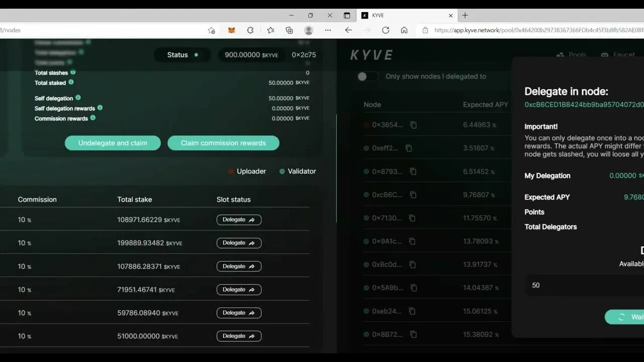Show info for Total slashes
The height and width of the screenshot is (362, 644).
click(73, 72)
